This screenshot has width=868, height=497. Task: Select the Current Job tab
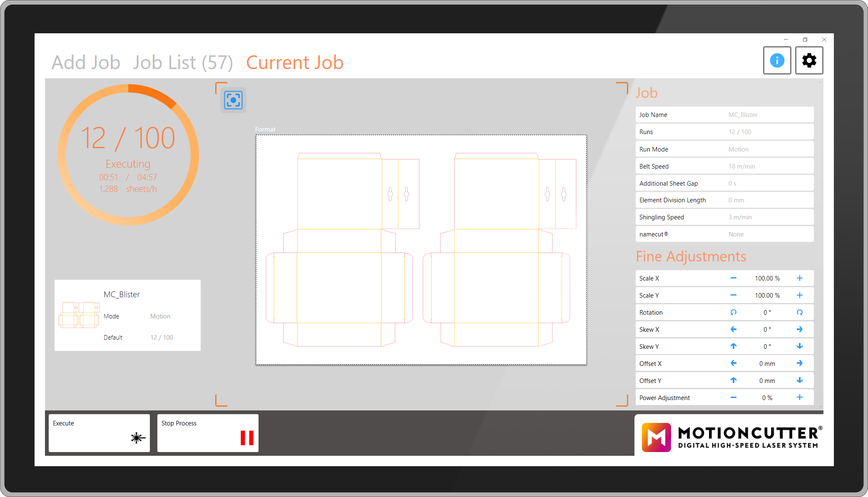(295, 62)
